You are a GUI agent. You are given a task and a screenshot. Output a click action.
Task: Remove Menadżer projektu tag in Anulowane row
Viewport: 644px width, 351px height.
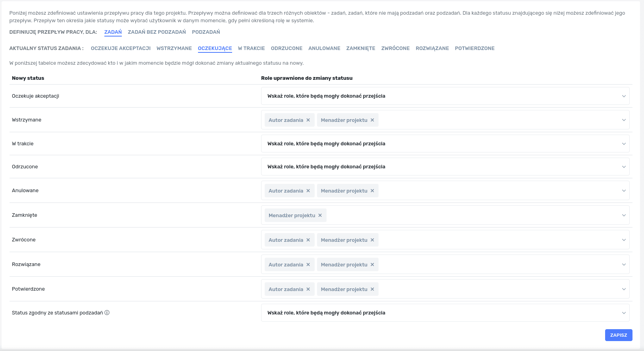372,191
